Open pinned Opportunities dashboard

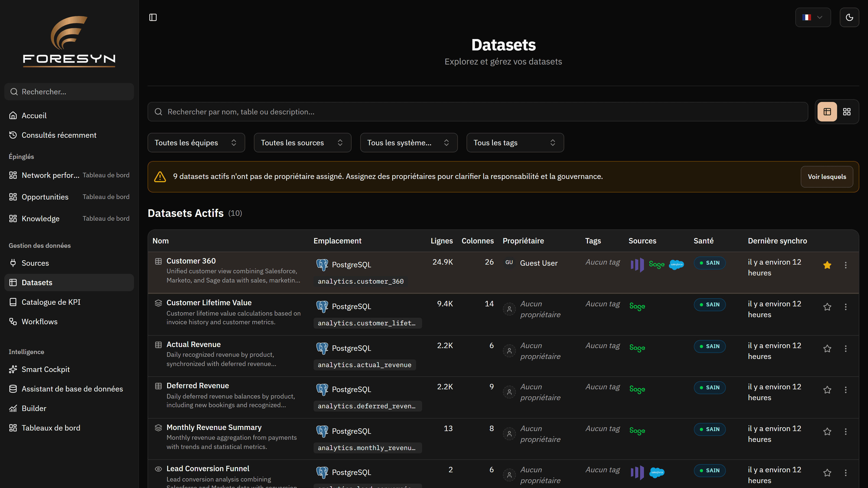[x=69, y=197]
